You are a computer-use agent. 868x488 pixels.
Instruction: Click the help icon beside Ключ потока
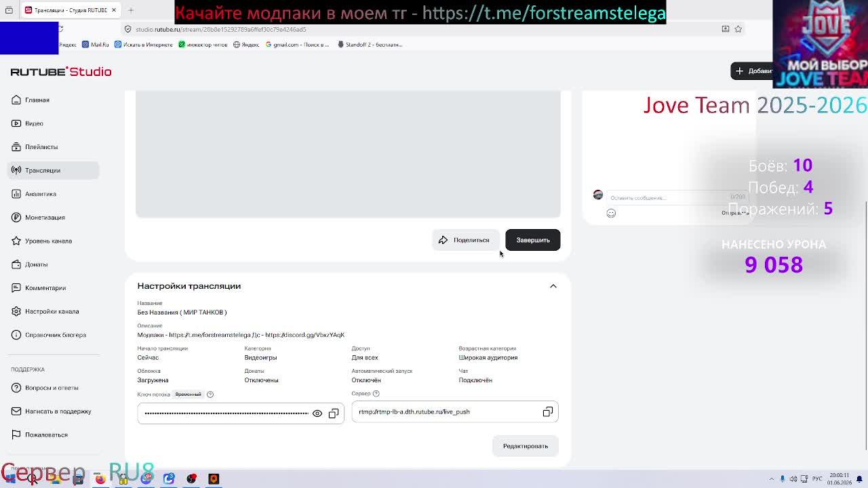210,394
